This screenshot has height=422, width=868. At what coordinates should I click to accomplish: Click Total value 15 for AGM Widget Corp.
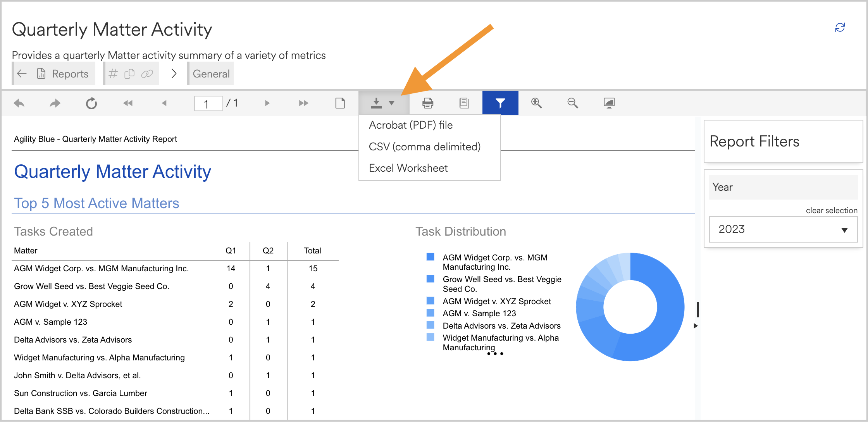(x=313, y=269)
